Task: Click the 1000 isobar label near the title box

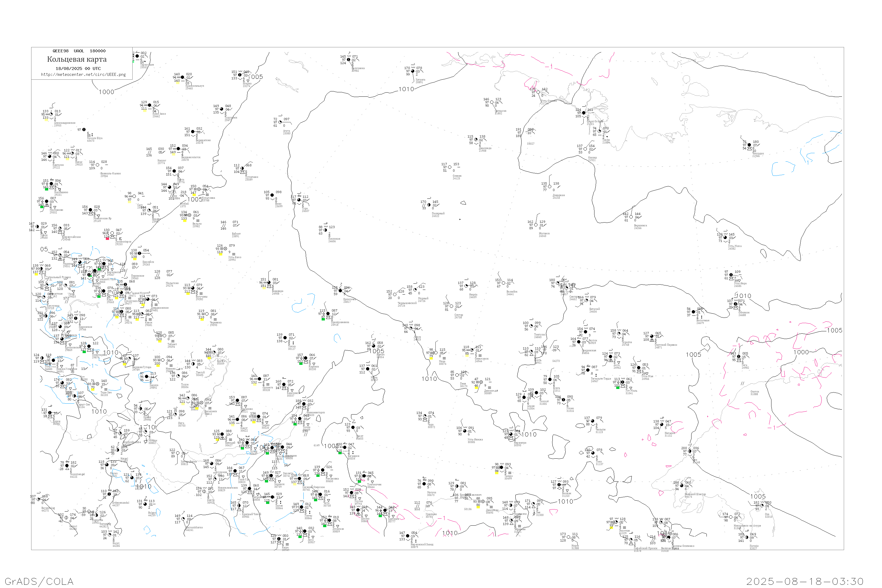Action: (106, 92)
